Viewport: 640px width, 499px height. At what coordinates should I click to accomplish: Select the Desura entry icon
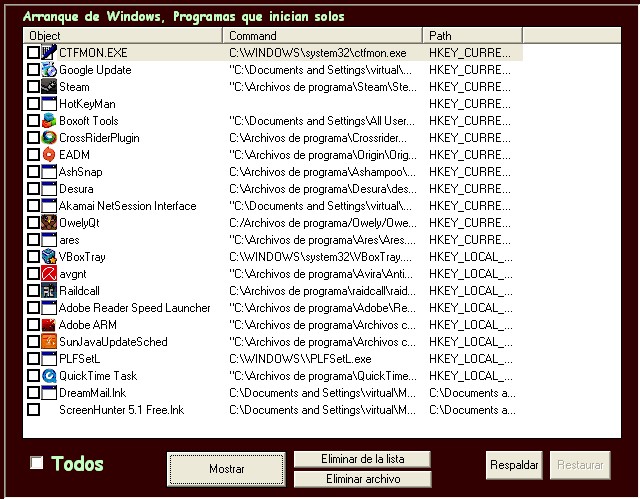pyautogui.click(x=49, y=189)
